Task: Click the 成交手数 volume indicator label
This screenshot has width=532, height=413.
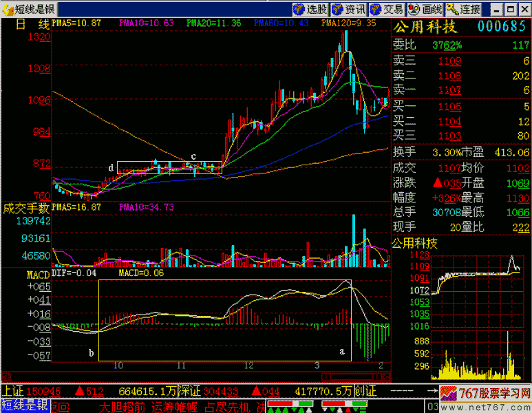Action: (x=26, y=207)
